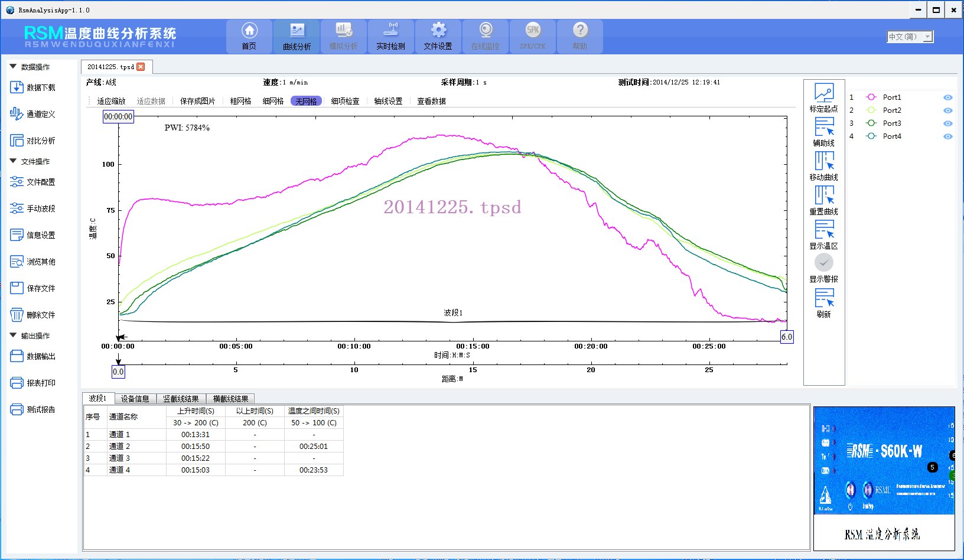Click the 显示温区 show zones icon
Viewport: 964px width, 560px height.
tap(823, 230)
